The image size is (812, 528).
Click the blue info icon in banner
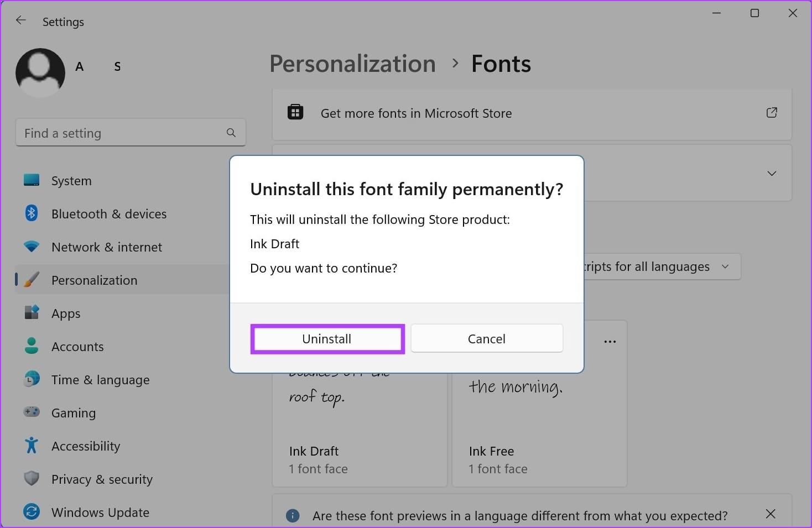[293, 516]
